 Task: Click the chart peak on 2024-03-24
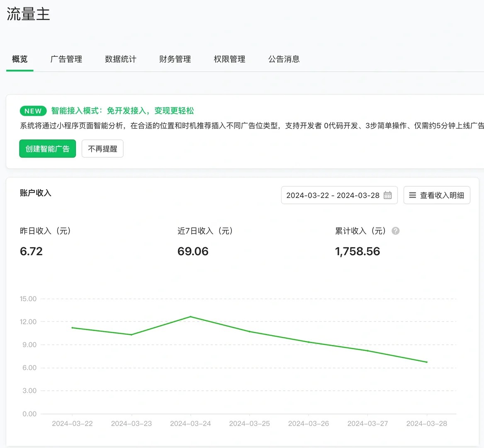click(190, 317)
